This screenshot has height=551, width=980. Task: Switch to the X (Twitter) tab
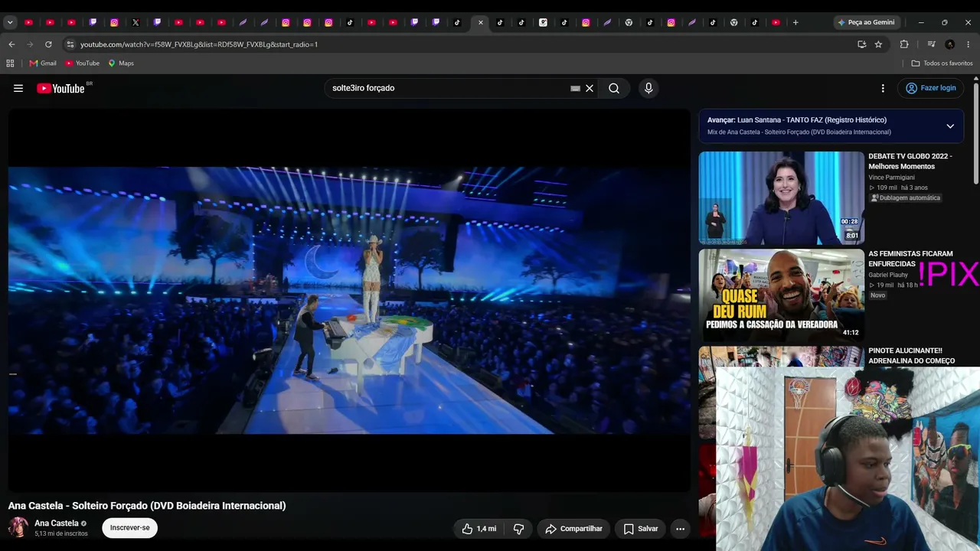[x=136, y=22]
